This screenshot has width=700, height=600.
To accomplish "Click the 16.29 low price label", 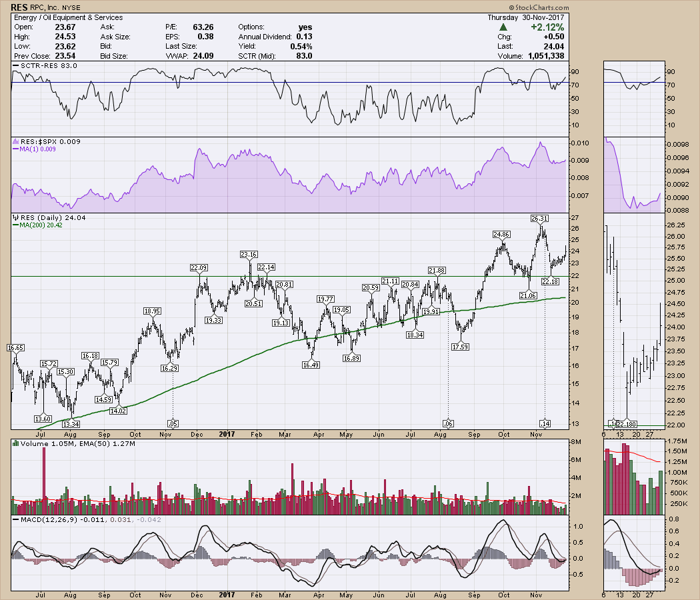I will tap(169, 368).
